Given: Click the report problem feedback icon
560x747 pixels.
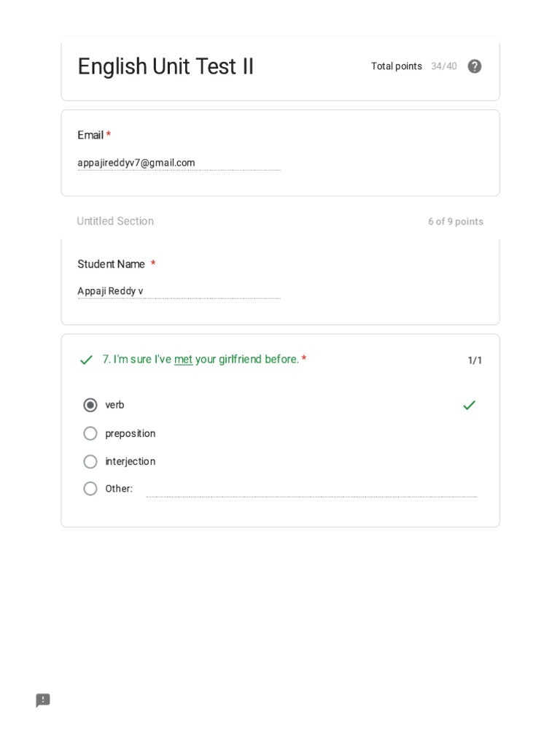Looking at the screenshot, I should [43, 700].
